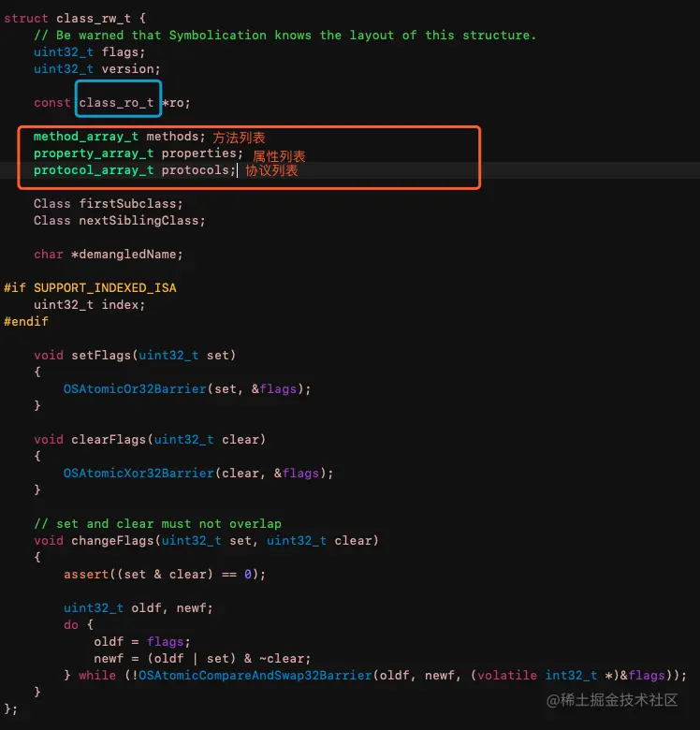Select the "class_rw_t" struct name
700x730 pixels.
point(94,19)
